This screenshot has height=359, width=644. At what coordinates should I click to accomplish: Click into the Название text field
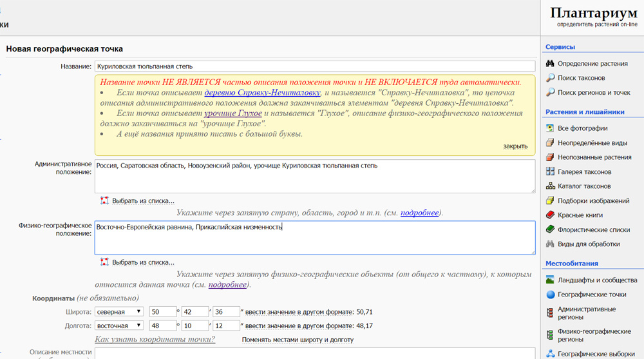pos(314,66)
